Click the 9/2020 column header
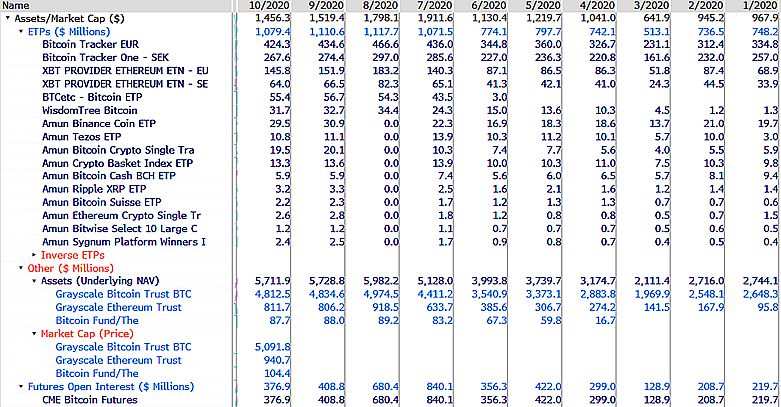 [318, 5]
